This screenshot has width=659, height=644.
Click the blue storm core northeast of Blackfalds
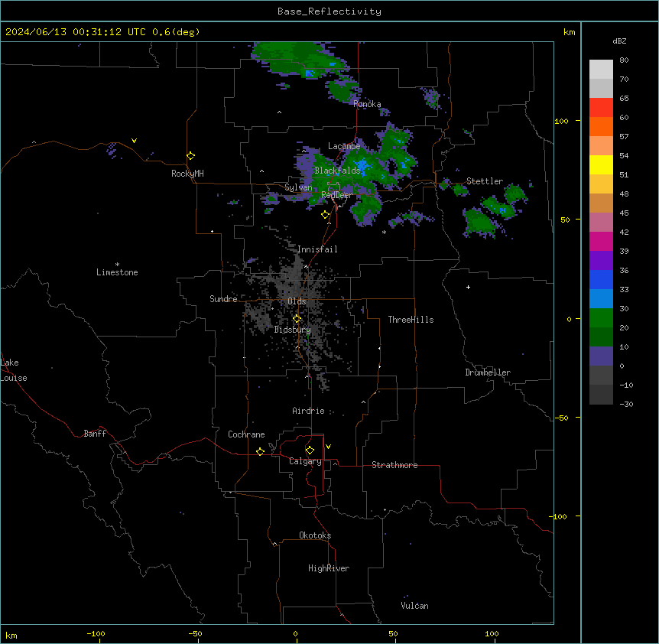click(x=362, y=166)
